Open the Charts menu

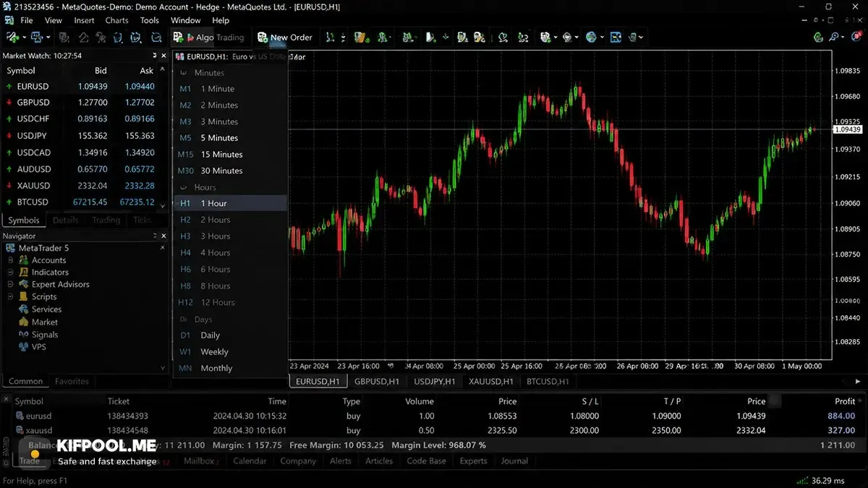pyautogui.click(x=116, y=20)
